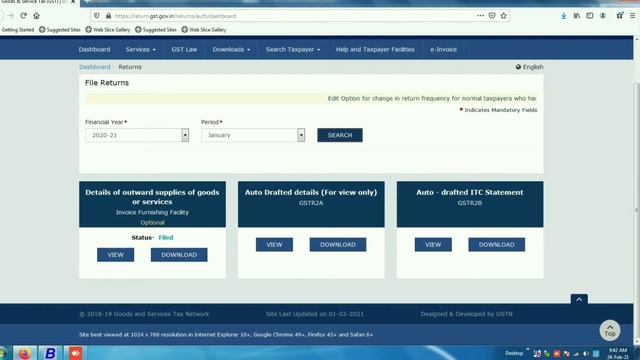Open the GST Law nav item
640x360 pixels.
pos(184,49)
